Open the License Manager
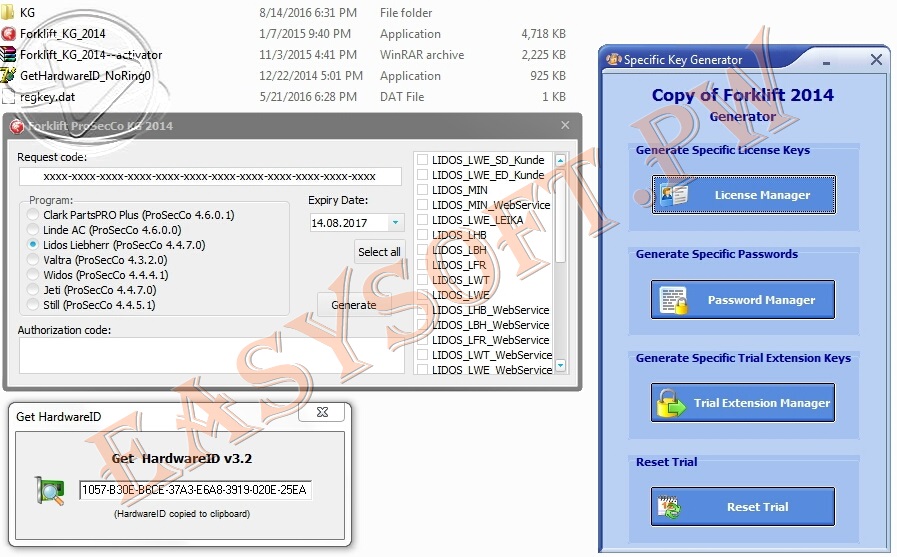Screen dimensions: 897x557 click(x=744, y=195)
